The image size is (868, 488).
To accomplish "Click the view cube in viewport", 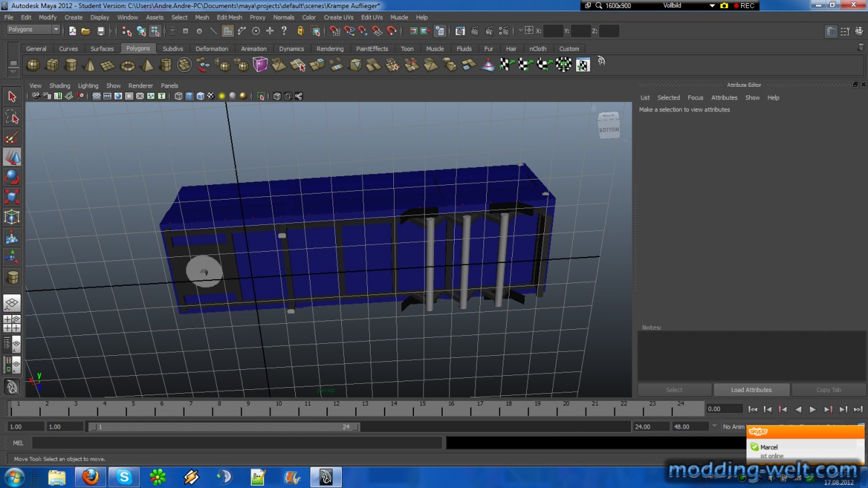I will 608,126.
